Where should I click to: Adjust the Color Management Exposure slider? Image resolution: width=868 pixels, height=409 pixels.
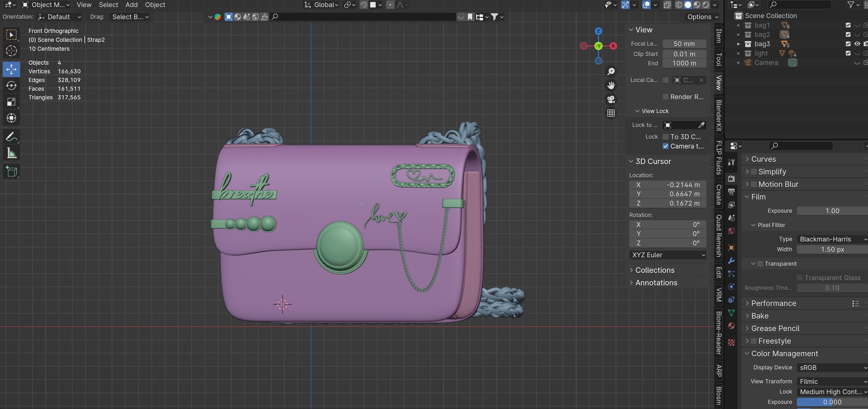832,402
